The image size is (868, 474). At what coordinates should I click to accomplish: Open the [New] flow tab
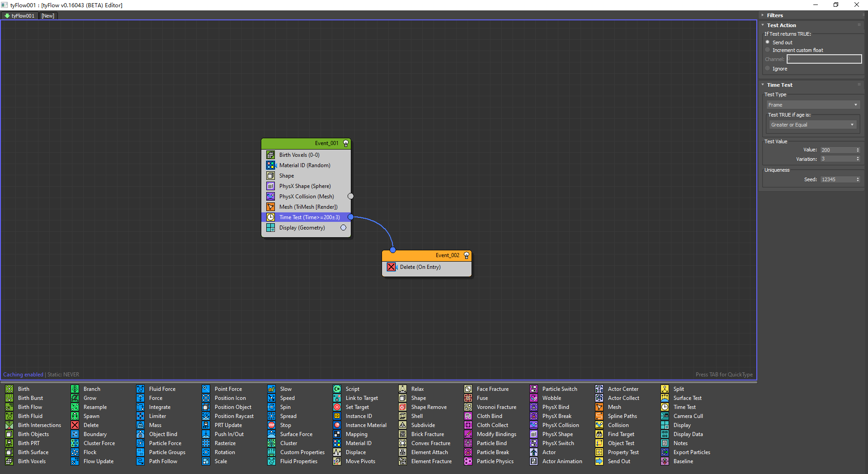point(48,16)
